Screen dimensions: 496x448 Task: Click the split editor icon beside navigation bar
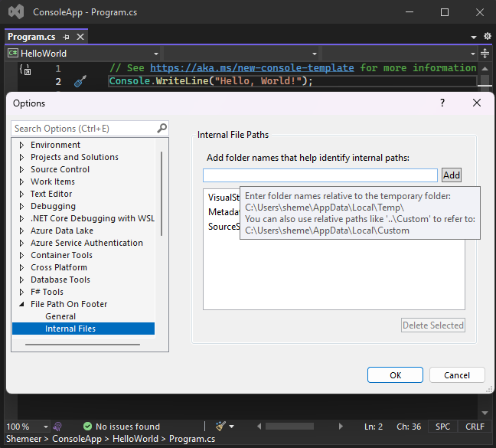coord(485,54)
